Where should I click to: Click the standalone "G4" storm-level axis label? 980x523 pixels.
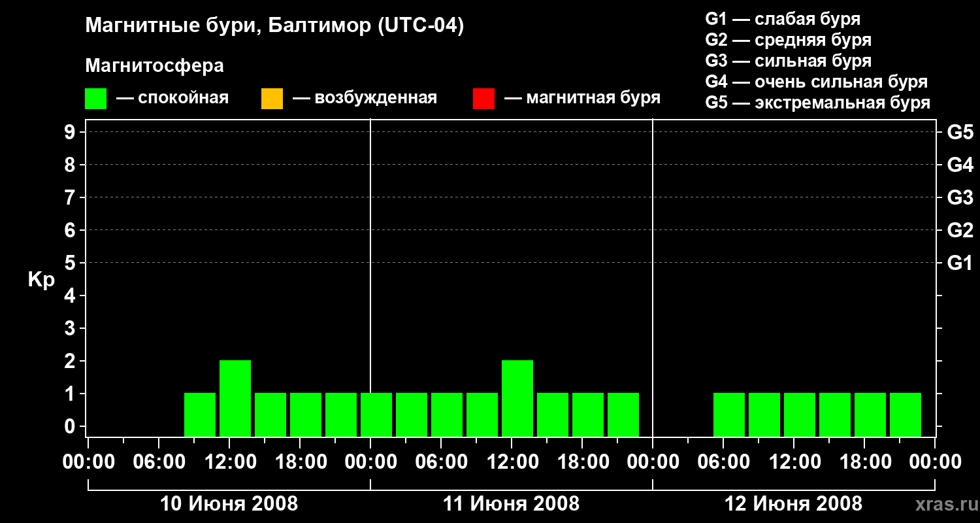(960, 165)
